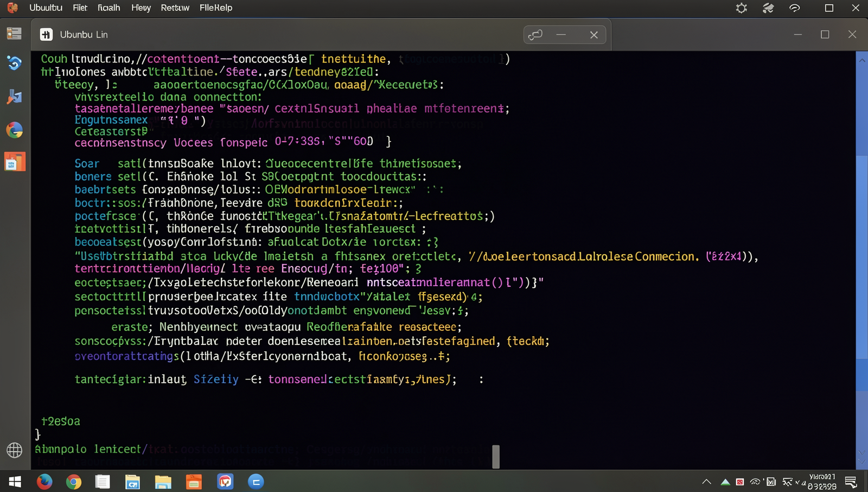Open the red shield icon in the taskbar
The height and width of the screenshot is (492, 868).
tap(225, 481)
